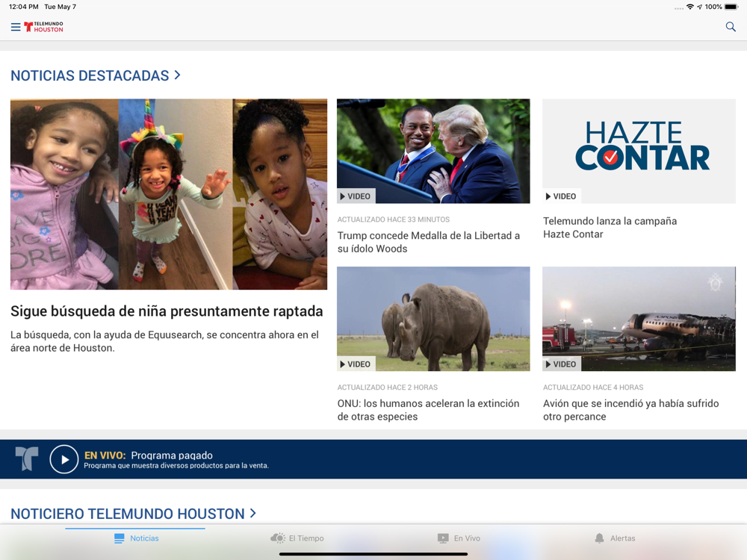Viewport: 747px width, 560px height.
Task: Open the missing girl photo collage
Action: point(169,194)
